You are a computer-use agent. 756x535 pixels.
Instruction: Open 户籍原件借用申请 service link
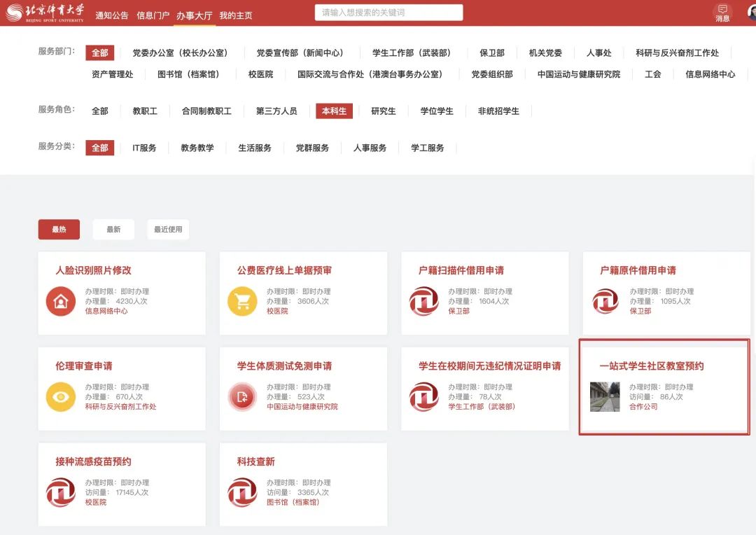(x=638, y=270)
